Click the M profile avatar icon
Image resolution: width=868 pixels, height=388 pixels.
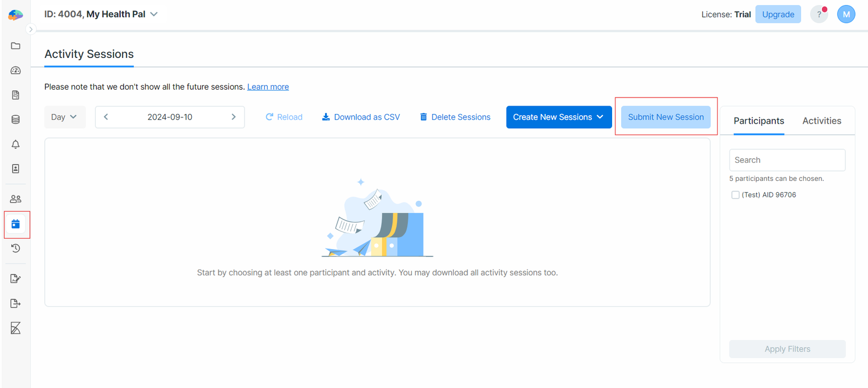coord(846,14)
